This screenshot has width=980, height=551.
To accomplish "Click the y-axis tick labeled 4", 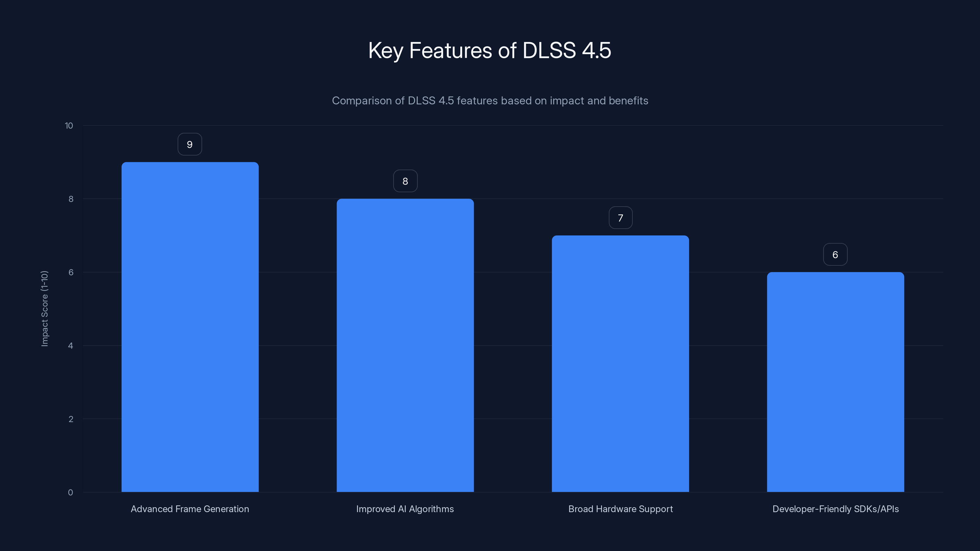I will [x=71, y=346].
